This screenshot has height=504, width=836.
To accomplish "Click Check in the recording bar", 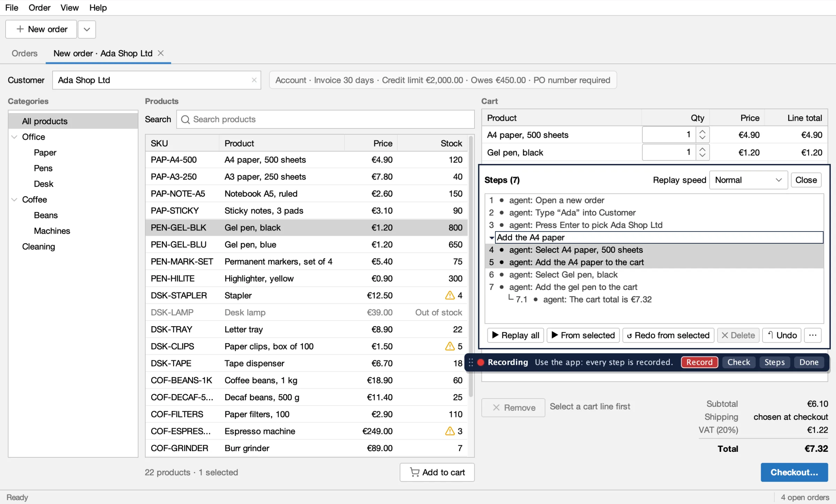I will 738,362.
